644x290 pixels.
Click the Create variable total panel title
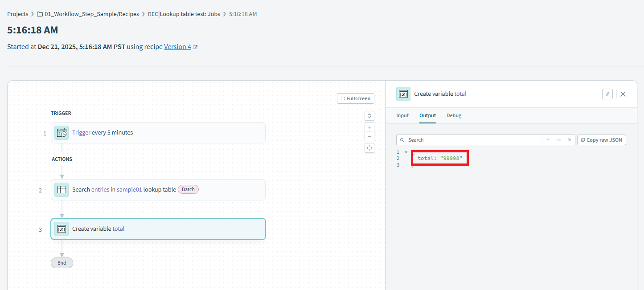(x=440, y=94)
